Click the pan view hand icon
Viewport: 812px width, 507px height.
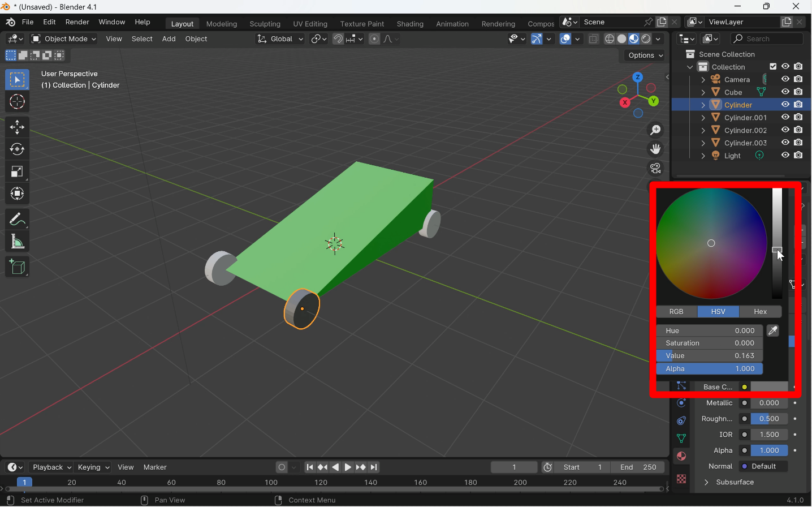point(655,149)
